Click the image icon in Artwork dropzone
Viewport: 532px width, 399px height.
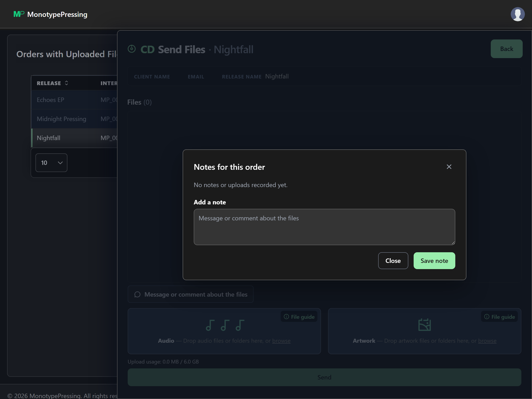(424, 325)
